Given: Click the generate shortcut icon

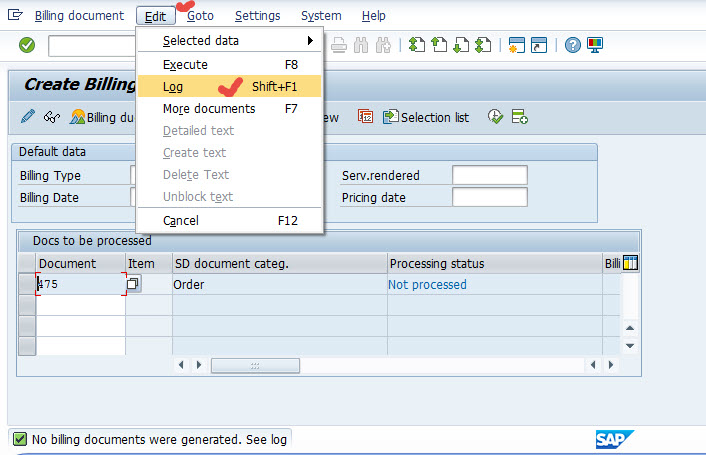Looking at the screenshot, I should coord(539,45).
